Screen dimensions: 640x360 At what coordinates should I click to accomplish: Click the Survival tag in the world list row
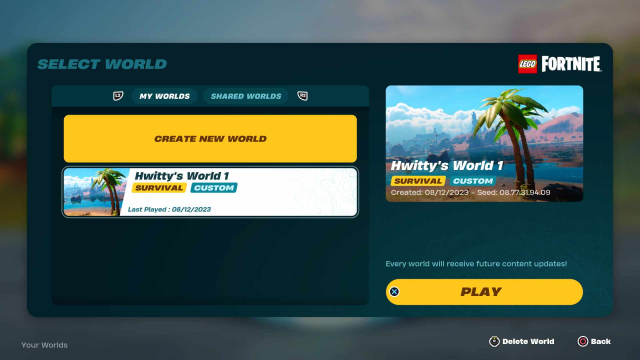pos(159,188)
